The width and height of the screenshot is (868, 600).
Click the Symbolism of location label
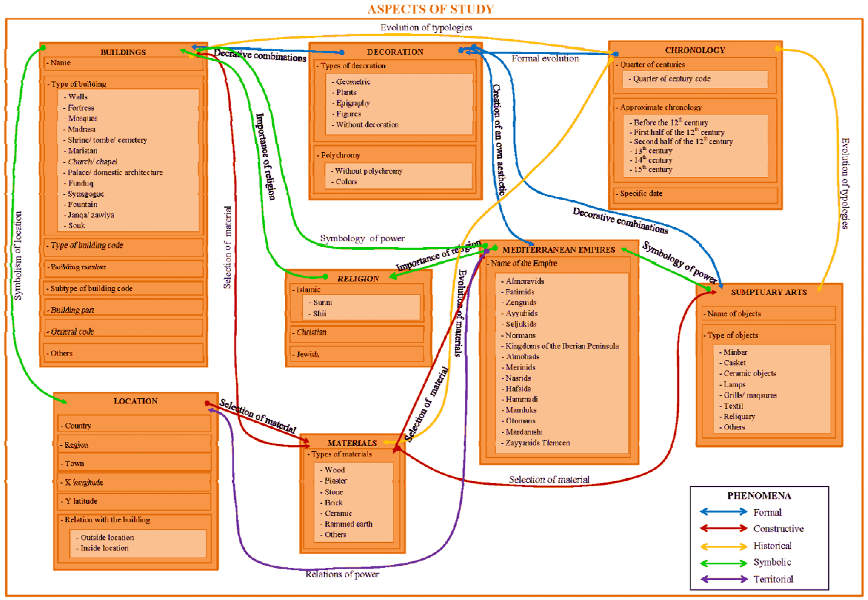[18, 256]
